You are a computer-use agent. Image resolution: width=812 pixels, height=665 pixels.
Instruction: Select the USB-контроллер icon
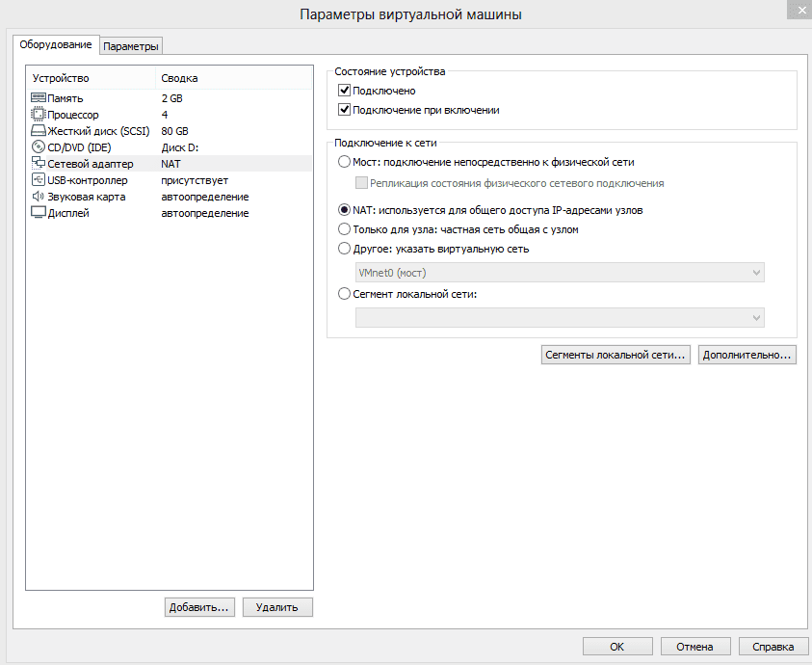[x=39, y=180]
